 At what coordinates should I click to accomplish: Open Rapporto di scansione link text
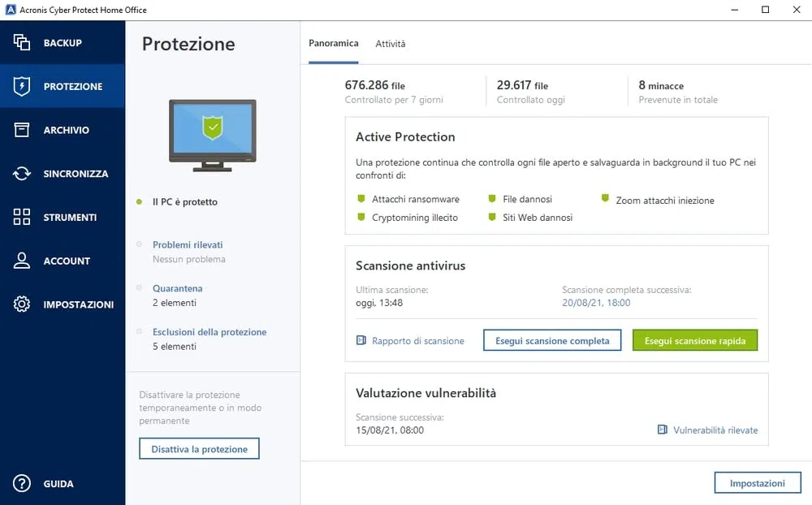418,341
